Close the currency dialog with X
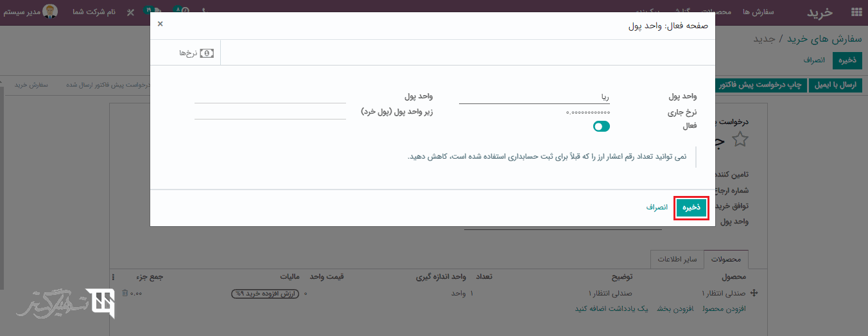This screenshot has width=868, height=336. [x=160, y=24]
